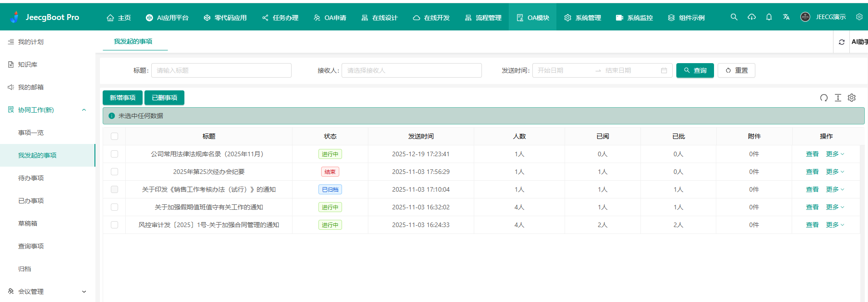The width and height of the screenshot is (868, 302).
Task: Check the row for 2025年第25次经办会纪要
Action: pos(114,172)
